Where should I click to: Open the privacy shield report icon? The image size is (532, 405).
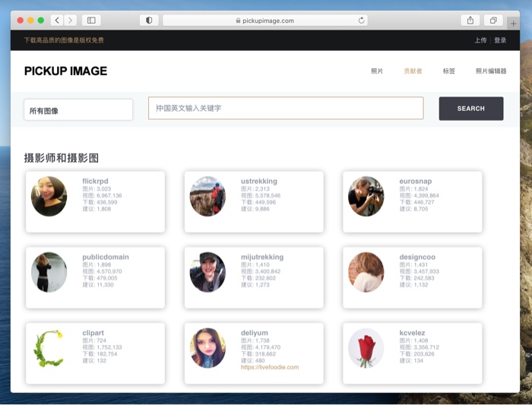coord(149,21)
